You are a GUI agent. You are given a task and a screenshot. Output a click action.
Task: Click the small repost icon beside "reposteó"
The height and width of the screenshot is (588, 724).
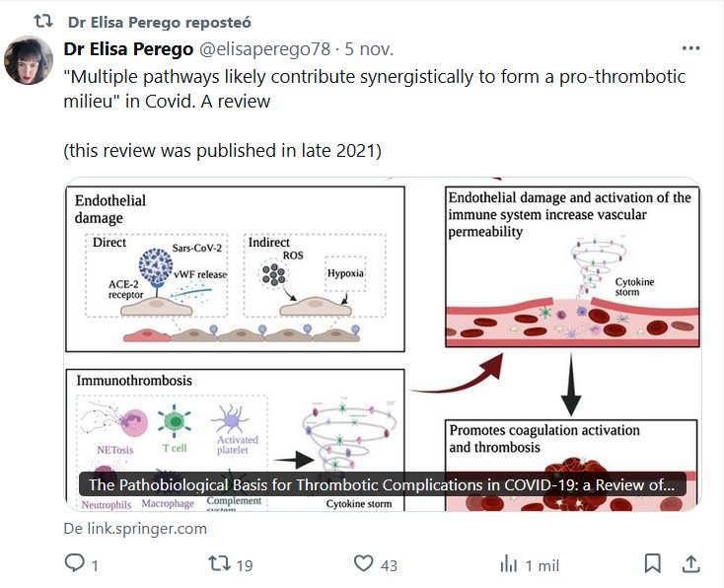(x=43, y=21)
